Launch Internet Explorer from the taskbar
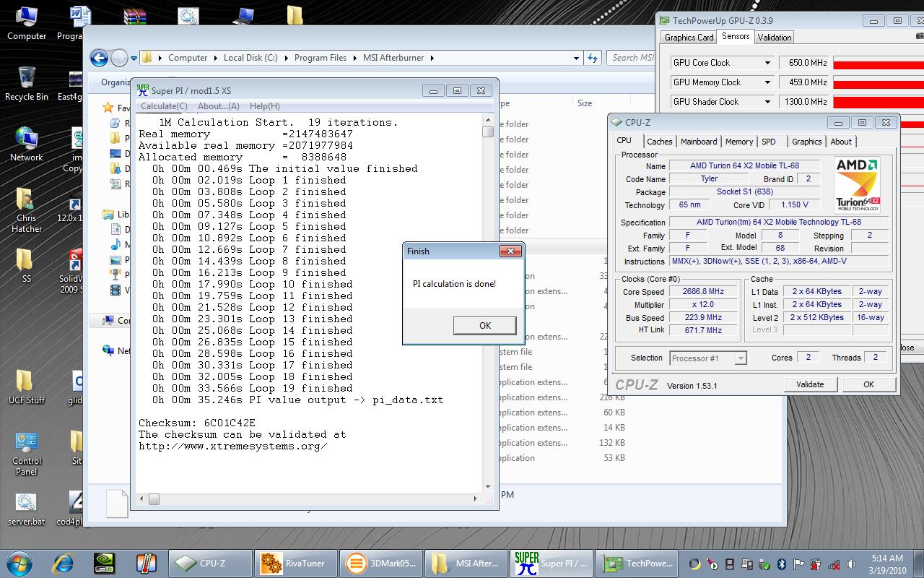 tap(64, 563)
